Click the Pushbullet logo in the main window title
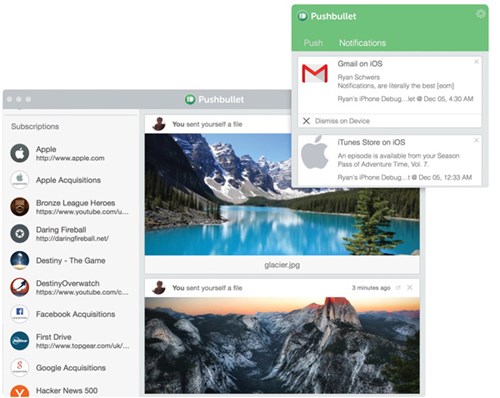Image resolution: width=500 pixels, height=398 pixels. pos(190,99)
